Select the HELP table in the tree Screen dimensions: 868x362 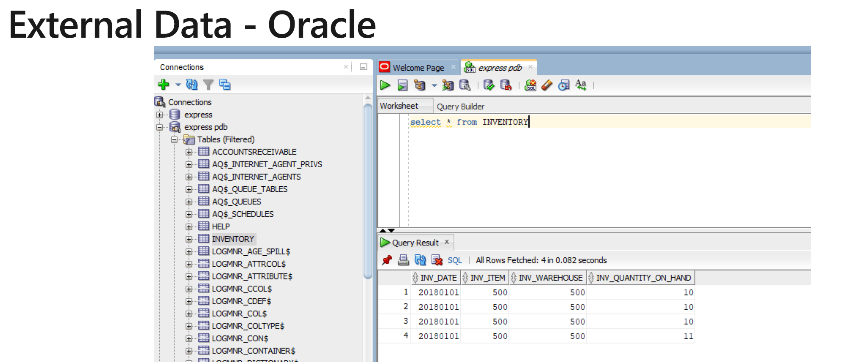coord(221,227)
